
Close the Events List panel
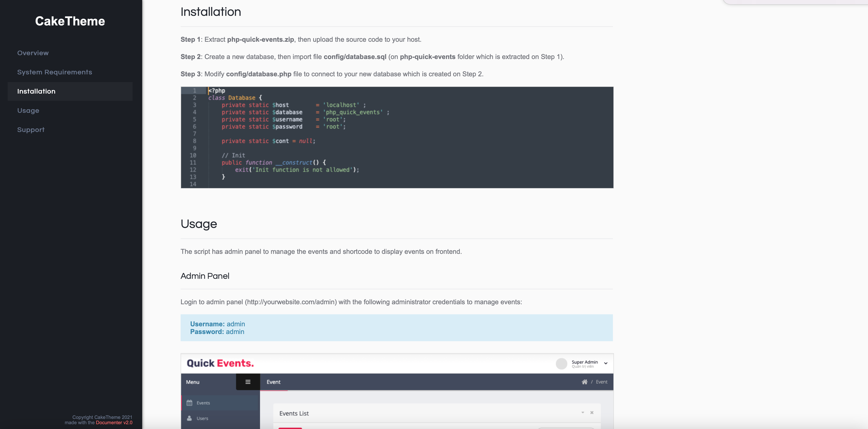[592, 412]
